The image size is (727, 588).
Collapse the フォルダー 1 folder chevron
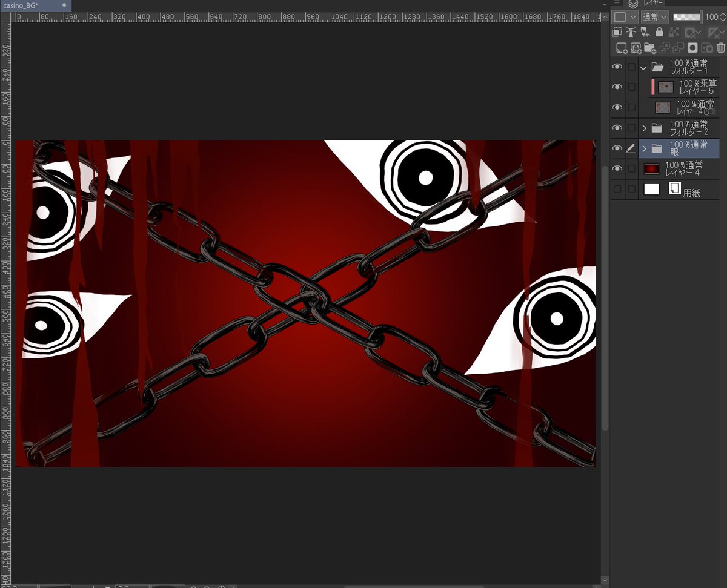tap(643, 68)
